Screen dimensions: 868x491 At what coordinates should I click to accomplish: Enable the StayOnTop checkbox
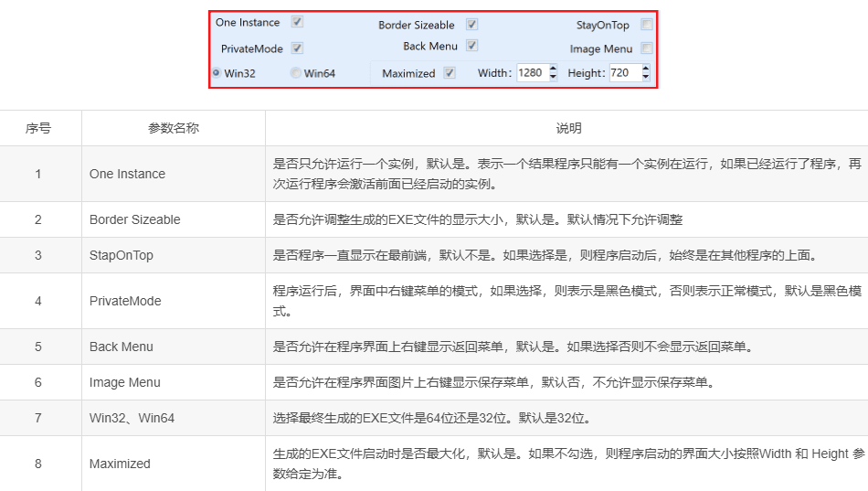point(647,25)
